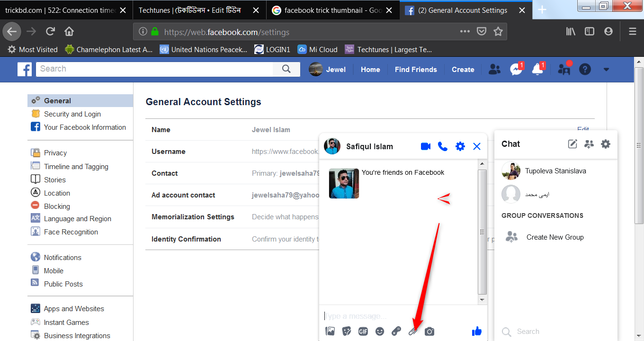Open Messenger messages in the top bar
Image resolution: width=644 pixels, height=341 pixels.
(516, 69)
